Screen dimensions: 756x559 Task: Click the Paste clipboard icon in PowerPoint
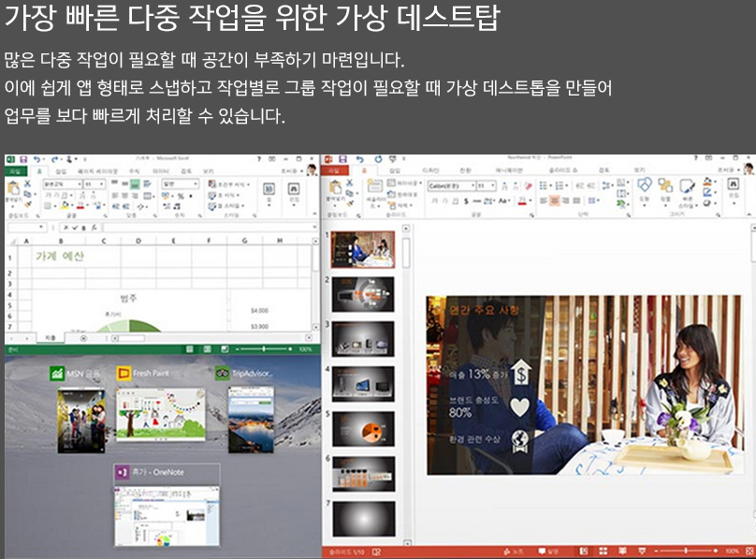pyautogui.click(x=334, y=189)
